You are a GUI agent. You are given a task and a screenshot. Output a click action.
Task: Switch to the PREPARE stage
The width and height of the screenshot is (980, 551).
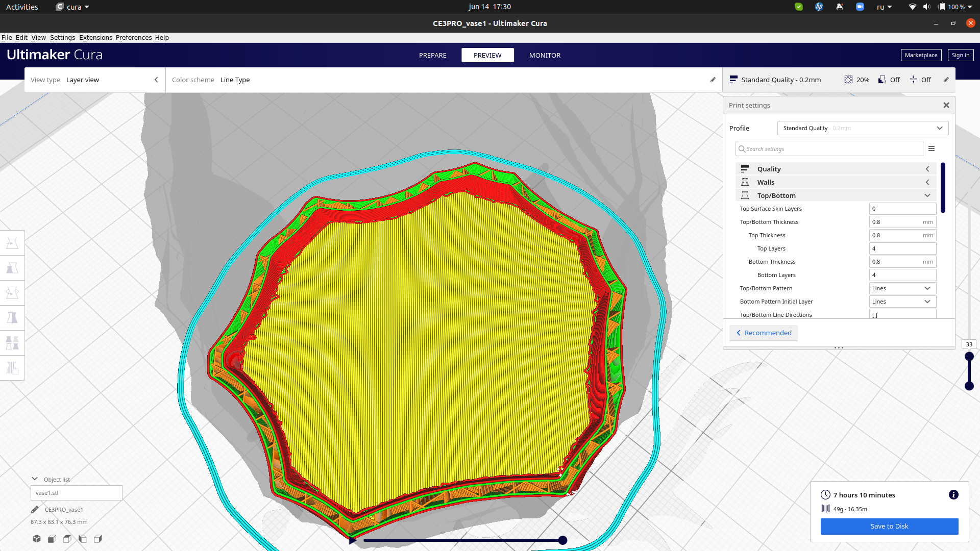[432, 55]
